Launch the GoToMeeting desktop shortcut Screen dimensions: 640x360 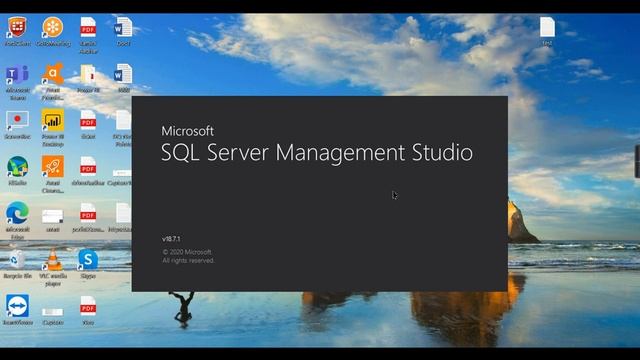53,27
